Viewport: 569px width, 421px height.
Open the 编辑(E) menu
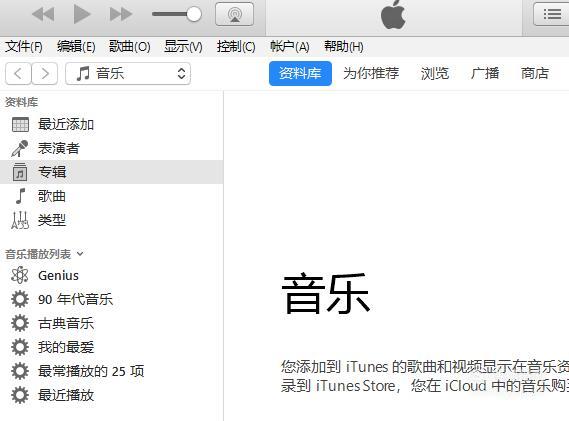click(76, 46)
